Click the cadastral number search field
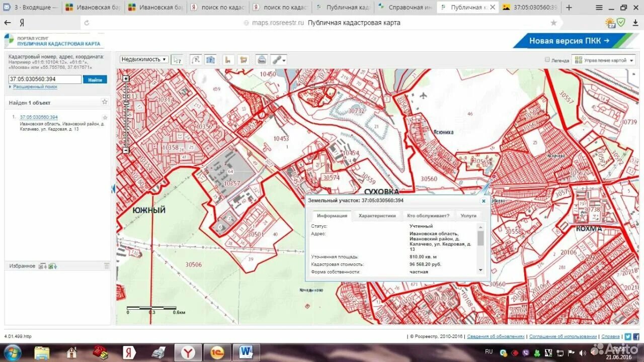This screenshot has height=362, width=644. (45, 79)
